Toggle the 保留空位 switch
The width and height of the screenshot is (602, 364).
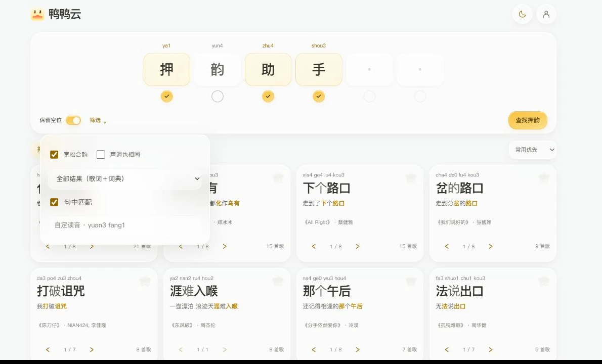point(73,120)
